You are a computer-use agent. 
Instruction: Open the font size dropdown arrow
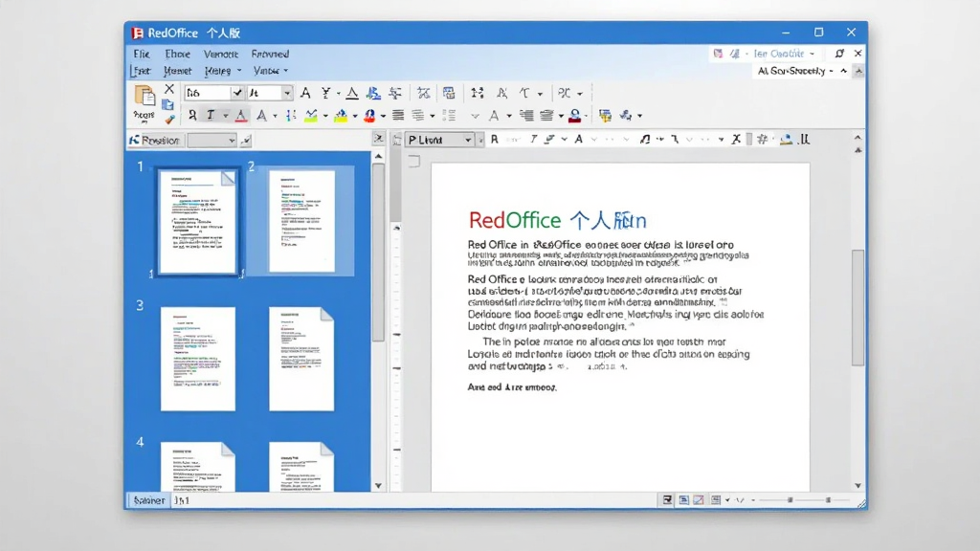coord(287,93)
